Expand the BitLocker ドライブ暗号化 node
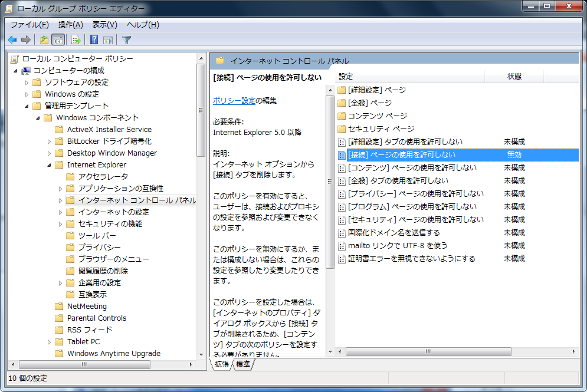The width and height of the screenshot is (587, 392). tap(49, 141)
